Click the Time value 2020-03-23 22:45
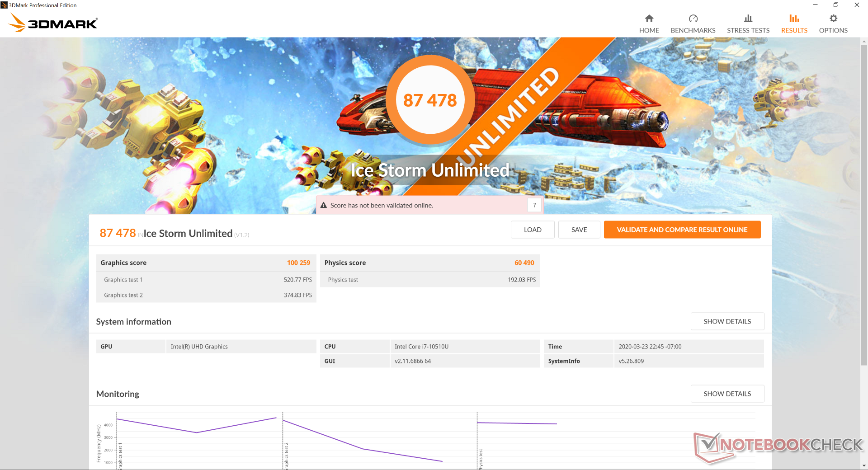This screenshot has width=868, height=470. click(x=650, y=347)
